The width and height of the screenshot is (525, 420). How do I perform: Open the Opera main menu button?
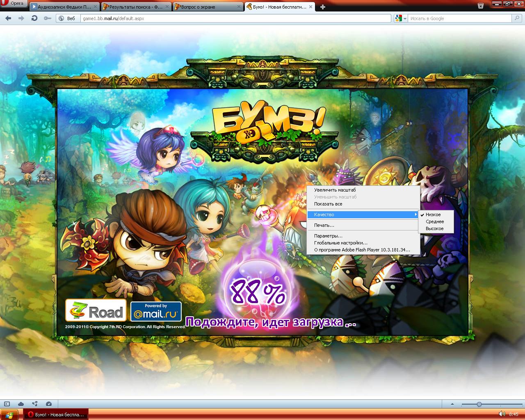[14, 4]
